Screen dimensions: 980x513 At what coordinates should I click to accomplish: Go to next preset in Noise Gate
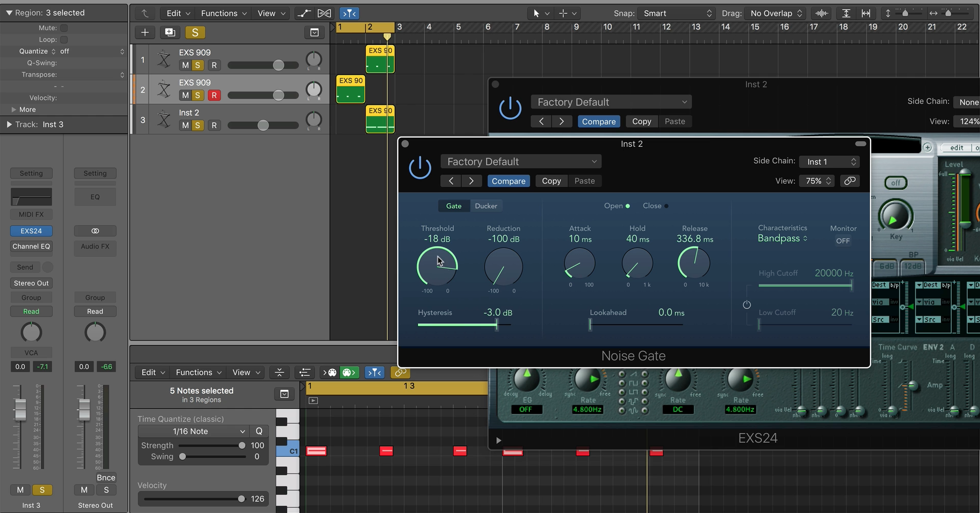pos(471,181)
